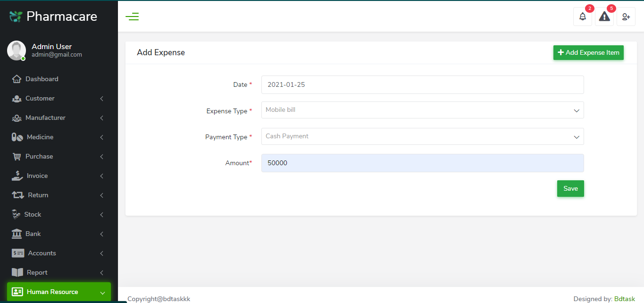Click the Bank building icon
Image resolution: width=644 pixels, height=303 pixels.
(17, 234)
